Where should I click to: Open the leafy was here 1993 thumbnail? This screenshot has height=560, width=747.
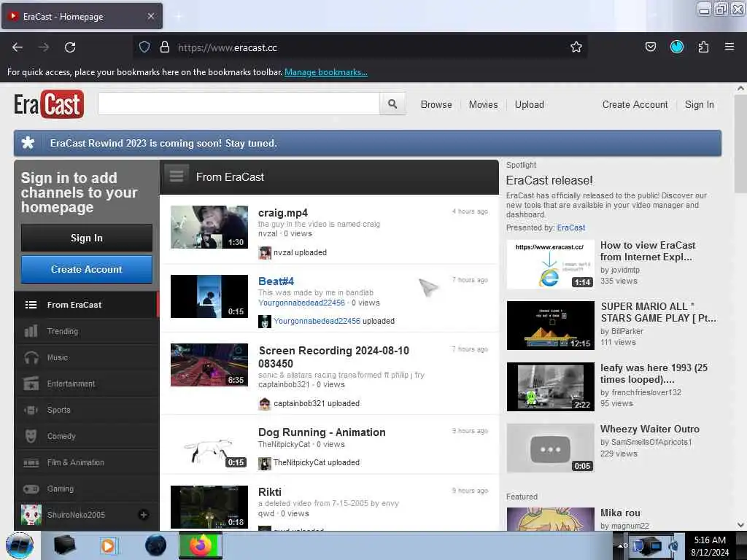pos(550,386)
